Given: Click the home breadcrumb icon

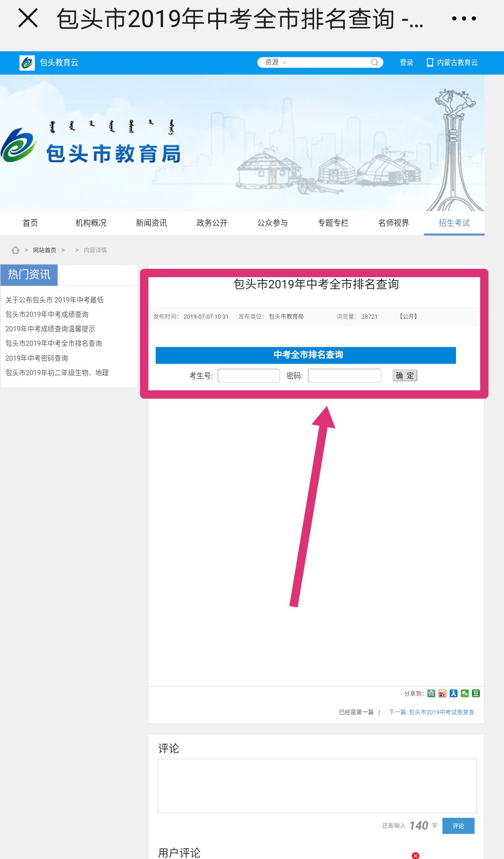Looking at the screenshot, I should (15, 250).
